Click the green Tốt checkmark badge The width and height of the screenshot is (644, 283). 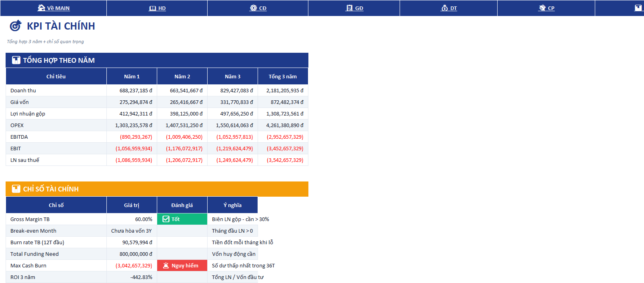coord(182,219)
